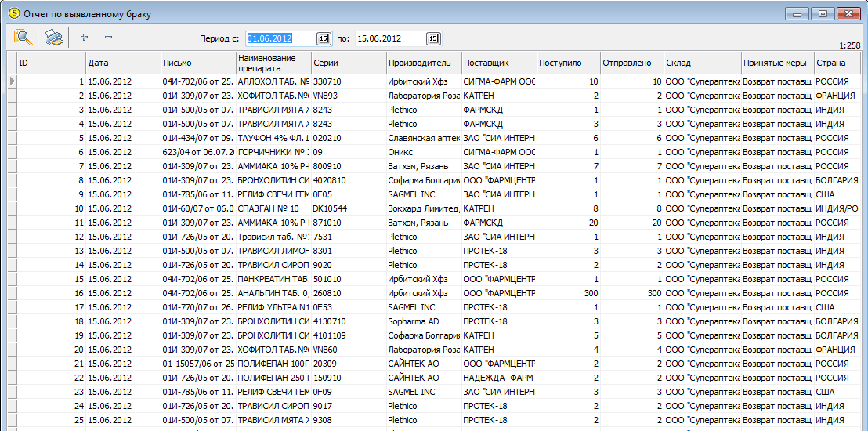Click the plus add-record icon

84,38
